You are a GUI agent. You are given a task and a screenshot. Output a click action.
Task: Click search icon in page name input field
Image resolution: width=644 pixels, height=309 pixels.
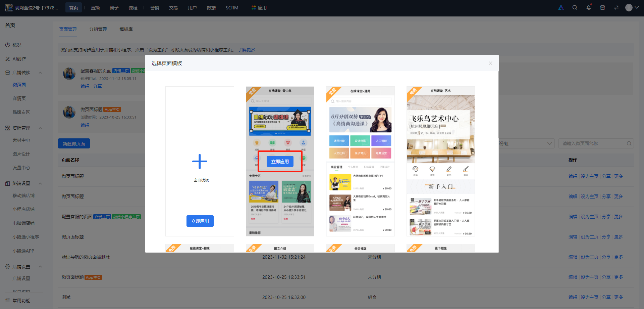(x=629, y=143)
